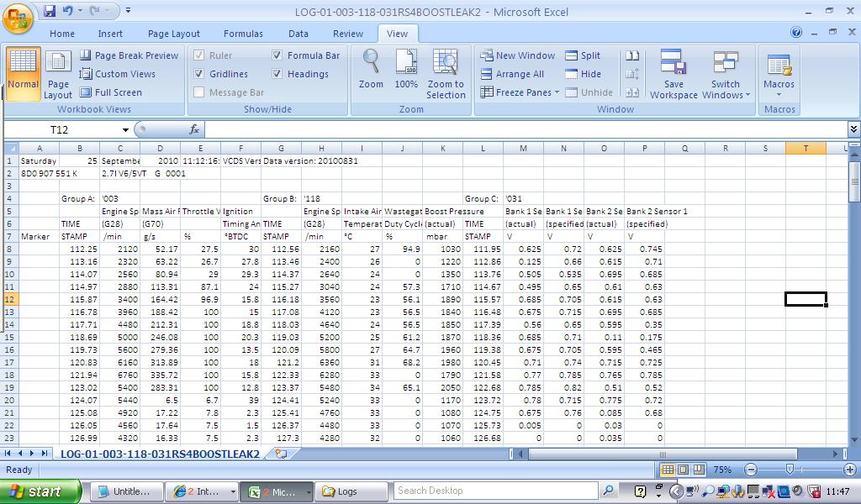The width and height of the screenshot is (861, 504).
Task: Toggle the Headings checkbox
Action: pyautogui.click(x=277, y=74)
